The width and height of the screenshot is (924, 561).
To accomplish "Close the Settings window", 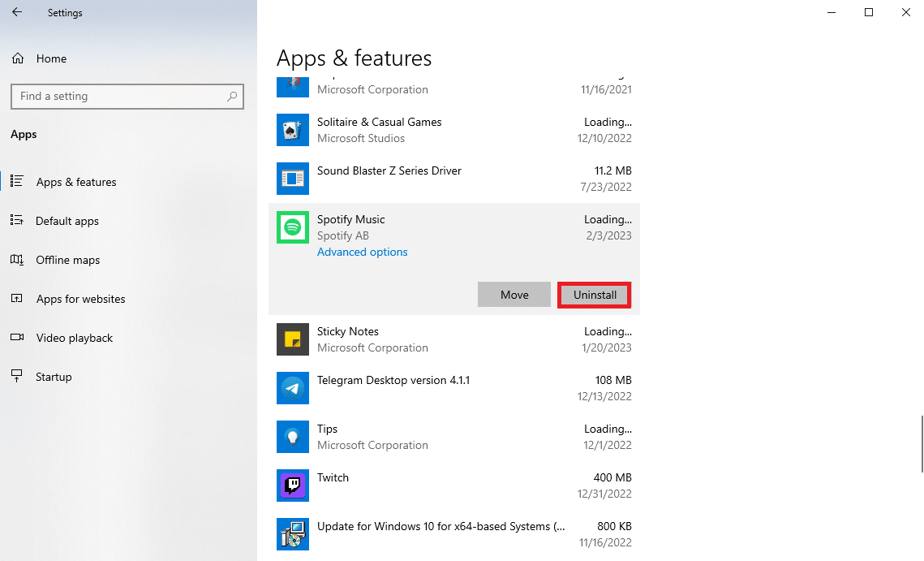I will [905, 12].
